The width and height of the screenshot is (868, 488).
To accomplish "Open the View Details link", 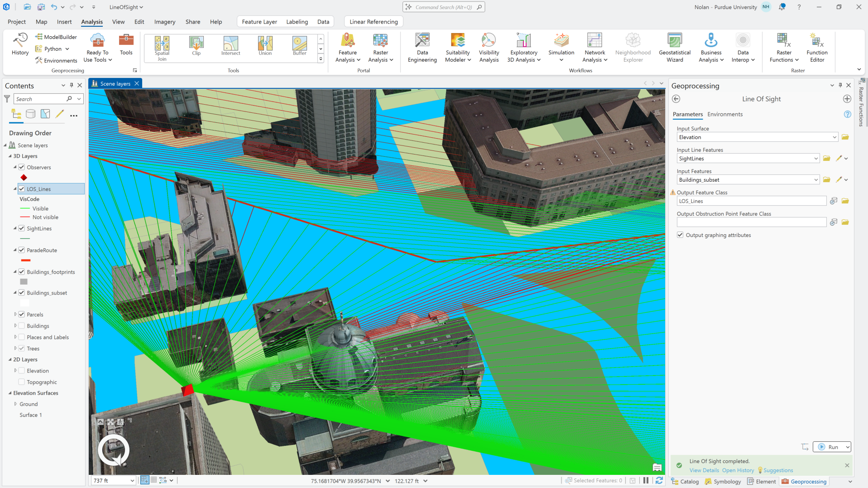I will (x=704, y=470).
